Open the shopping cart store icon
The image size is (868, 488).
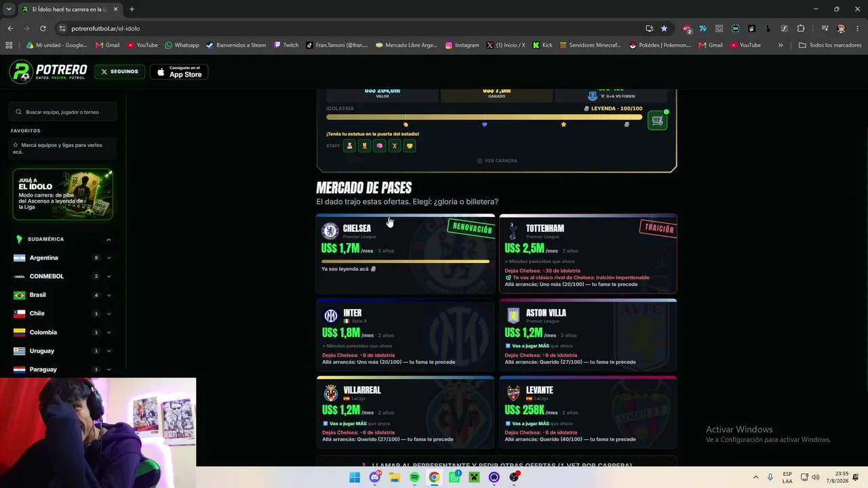tap(657, 121)
